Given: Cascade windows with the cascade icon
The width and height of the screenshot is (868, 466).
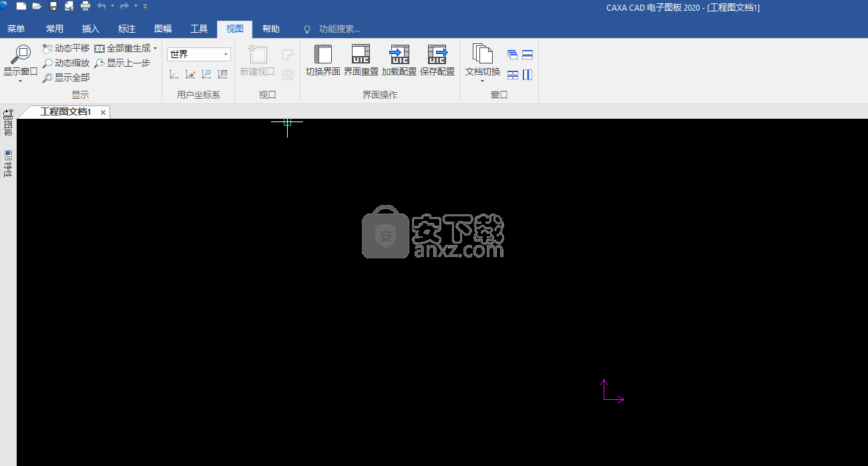Looking at the screenshot, I should [x=512, y=55].
